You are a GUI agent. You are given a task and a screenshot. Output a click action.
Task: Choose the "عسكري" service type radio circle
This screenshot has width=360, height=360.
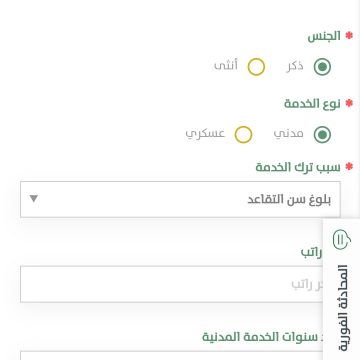243,135
